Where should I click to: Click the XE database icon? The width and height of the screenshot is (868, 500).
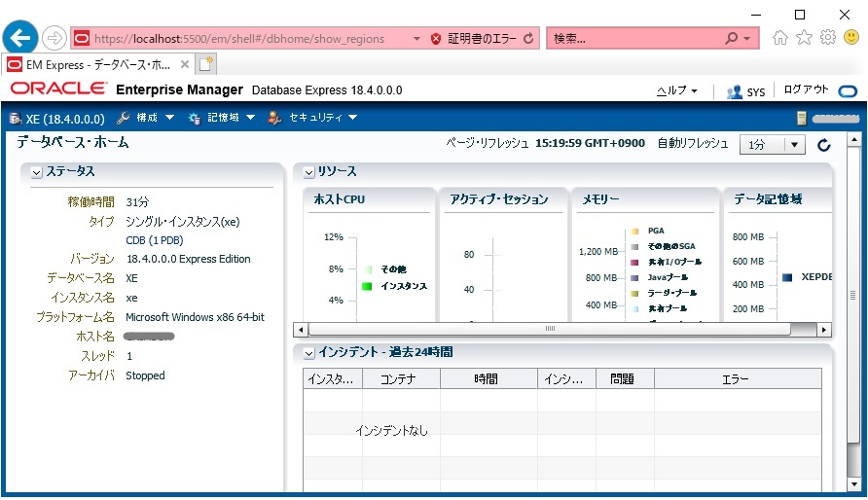tap(16, 119)
